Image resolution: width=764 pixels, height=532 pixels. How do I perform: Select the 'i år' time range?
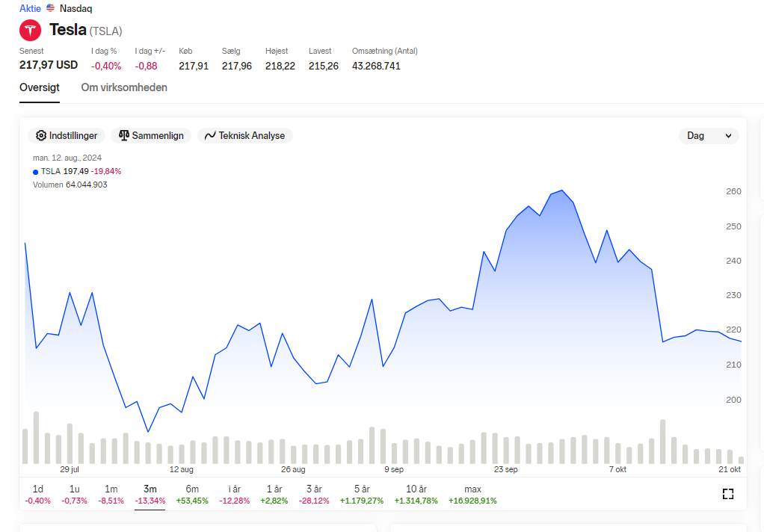coord(235,495)
